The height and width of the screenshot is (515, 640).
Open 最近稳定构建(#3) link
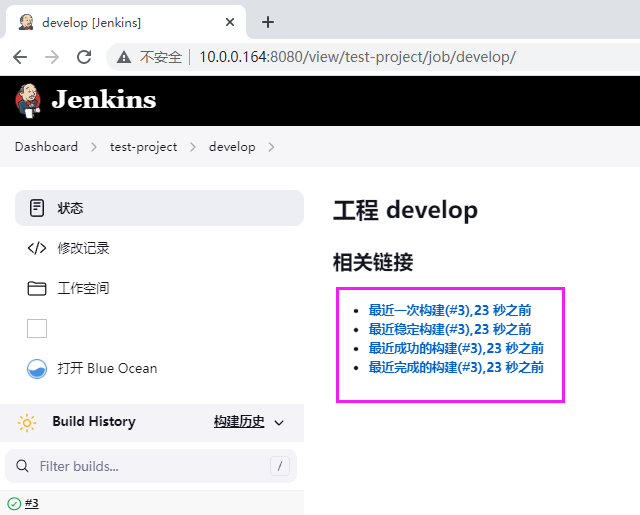450,329
